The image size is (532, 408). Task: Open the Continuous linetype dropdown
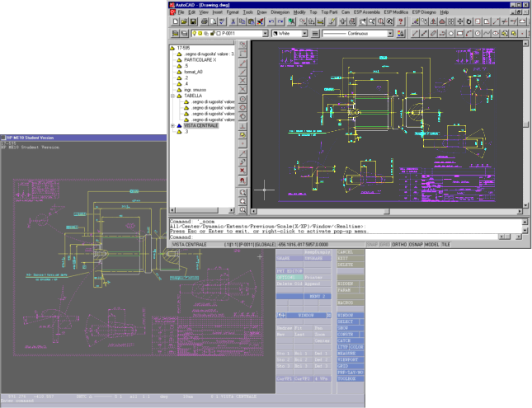389,35
